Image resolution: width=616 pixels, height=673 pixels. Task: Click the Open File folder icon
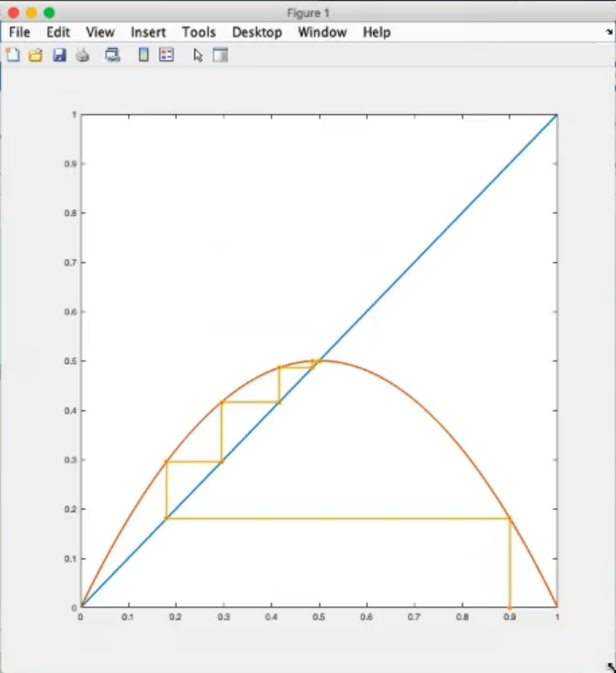(x=36, y=56)
